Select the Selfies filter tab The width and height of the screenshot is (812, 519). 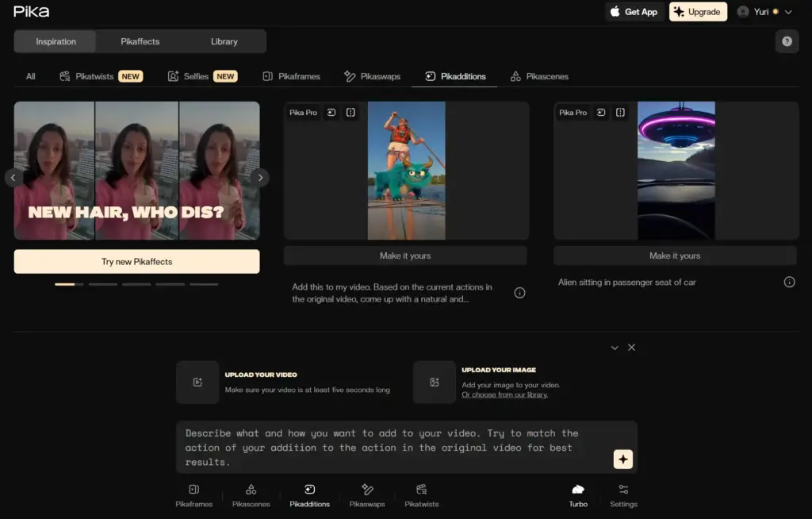202,76
